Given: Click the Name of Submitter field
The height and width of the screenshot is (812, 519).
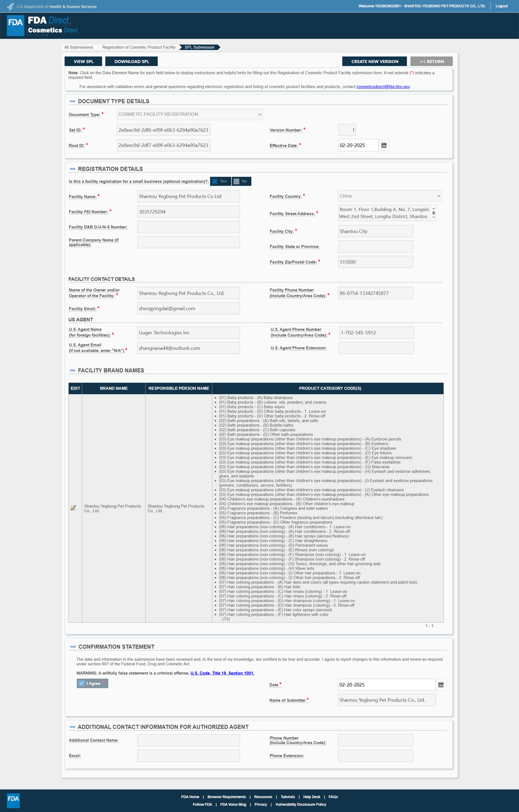Looking at the screenshot, I should point(387,700).
